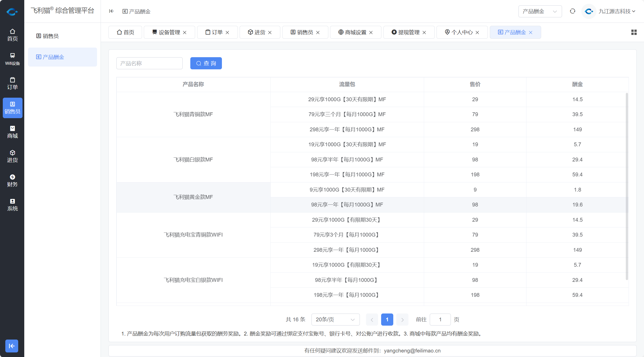Close the 销售员 tab

(x=318, y=33)
